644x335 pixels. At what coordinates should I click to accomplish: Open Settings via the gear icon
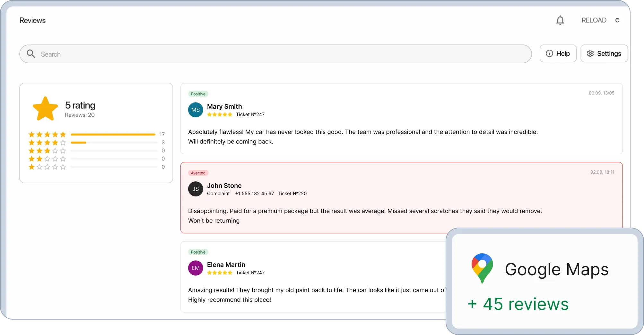(591, 53)
